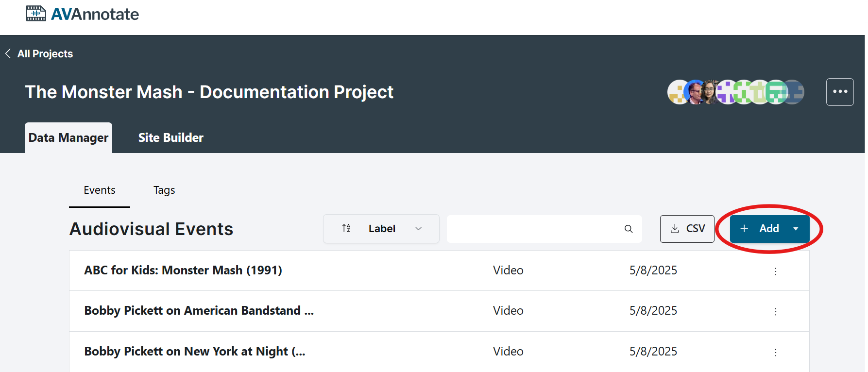This screenshot has height=372, width=868.
Task: Open the project options ellipsis menu
Action: pyautogui.click(x=840, y=92)
